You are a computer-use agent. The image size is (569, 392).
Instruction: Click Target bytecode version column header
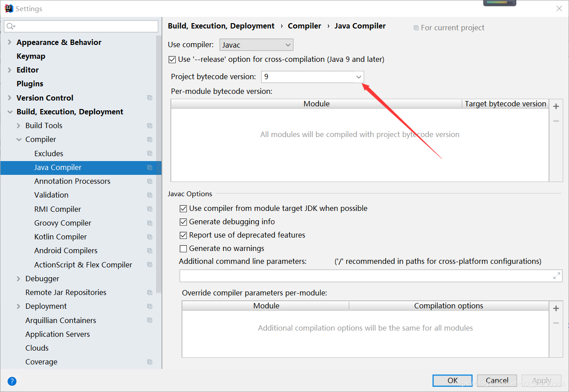506,104
